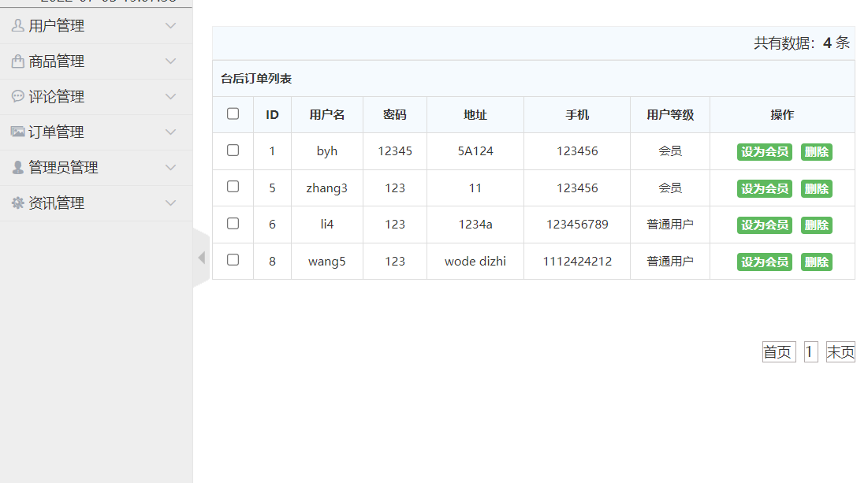Check the box for user byh
868x483 pixels.
pos(233,150)
